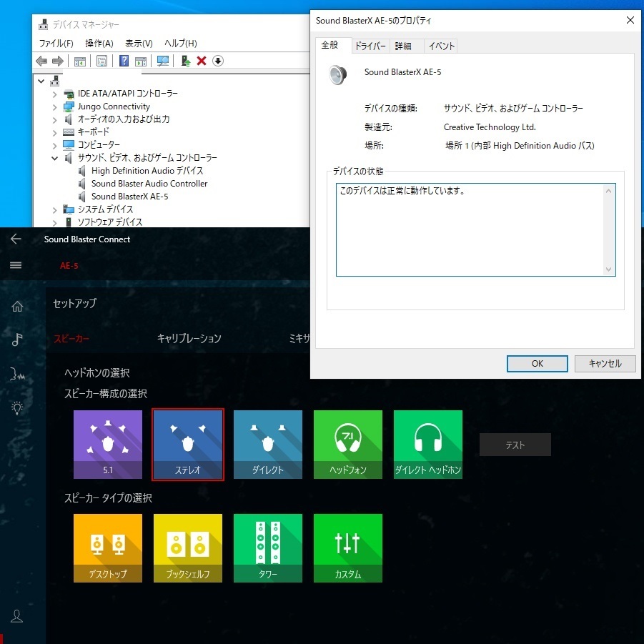Switch to the ドライバー tab
644x644 pixels.
tap(370, 46)
